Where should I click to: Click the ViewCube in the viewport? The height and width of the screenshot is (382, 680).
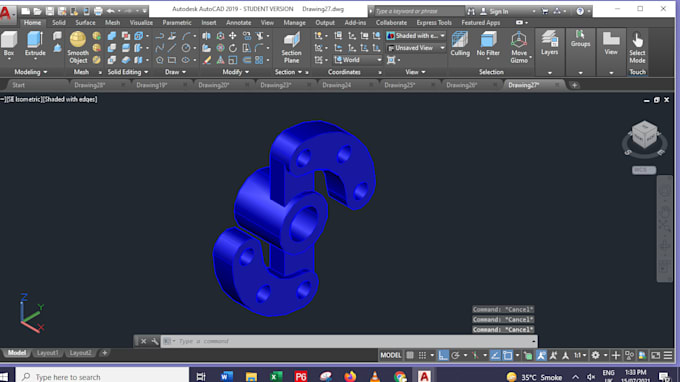[645, 134]
